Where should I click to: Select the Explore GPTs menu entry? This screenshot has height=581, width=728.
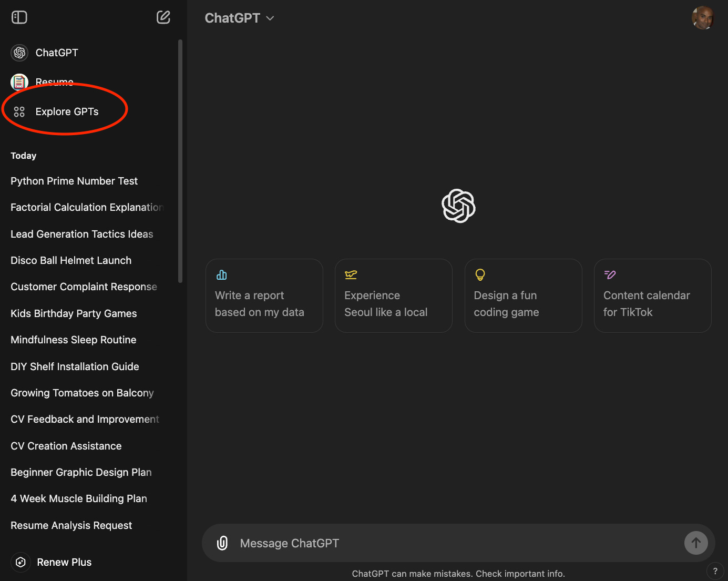pyautogui.click(x=67, y=111)
